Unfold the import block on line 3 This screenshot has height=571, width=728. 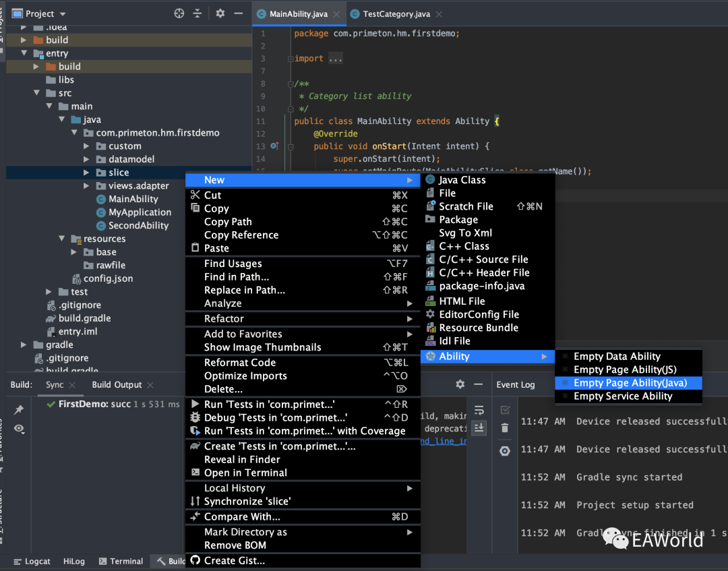point(290,59)
